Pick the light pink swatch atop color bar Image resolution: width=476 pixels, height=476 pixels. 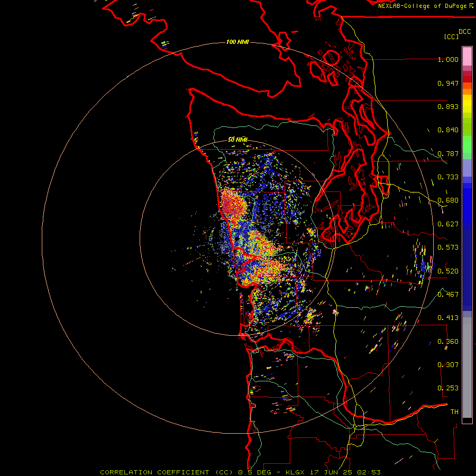[467, 57]
